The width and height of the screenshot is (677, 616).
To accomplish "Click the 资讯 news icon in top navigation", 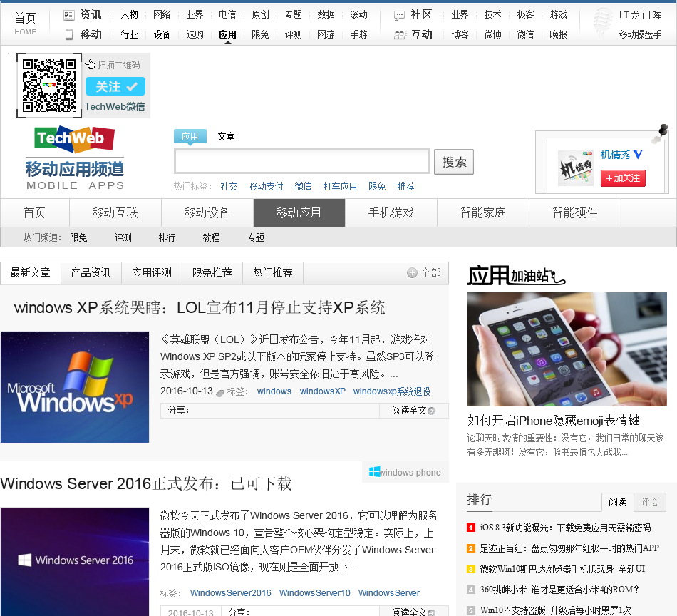I will tap(69, 16).
